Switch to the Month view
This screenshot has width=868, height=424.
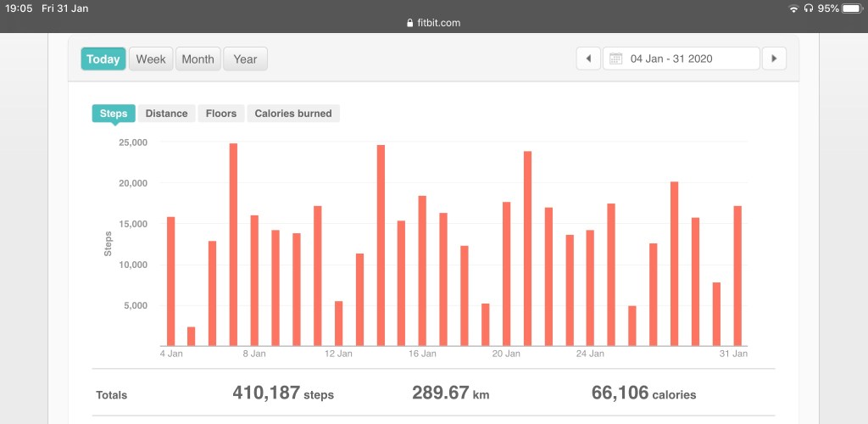click(198, 59)
